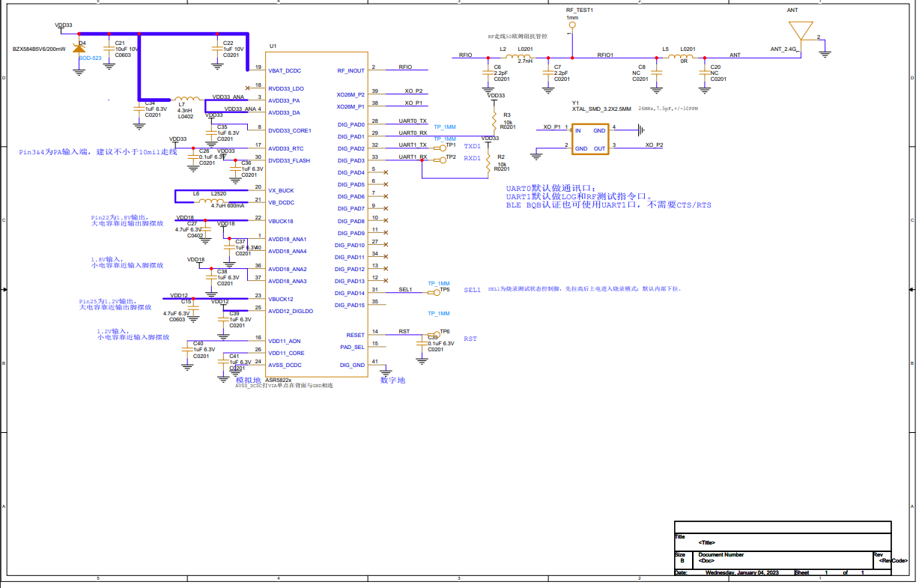Select the RVDD33_LDO pin name
This screenshot has width=922, height=588.
pyautogui.click(x=286, y=88)
